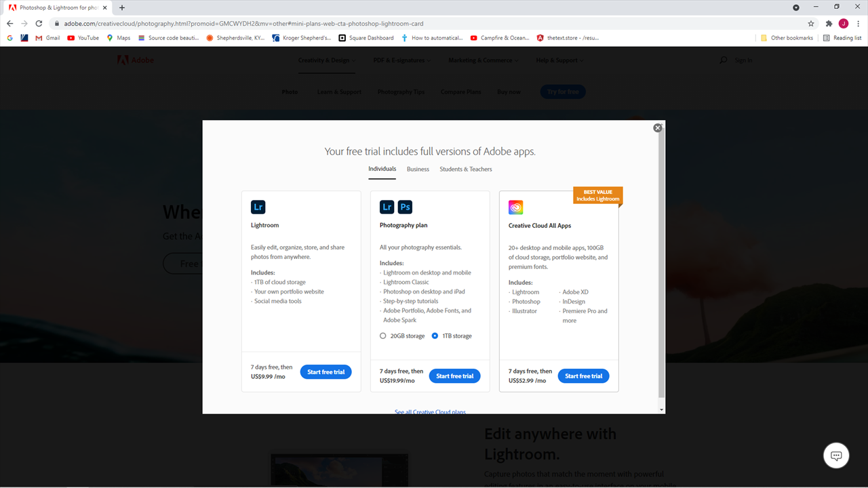
Task: Start free trial for Creative Cloud All Apps
Action: [x=584, y=376]
